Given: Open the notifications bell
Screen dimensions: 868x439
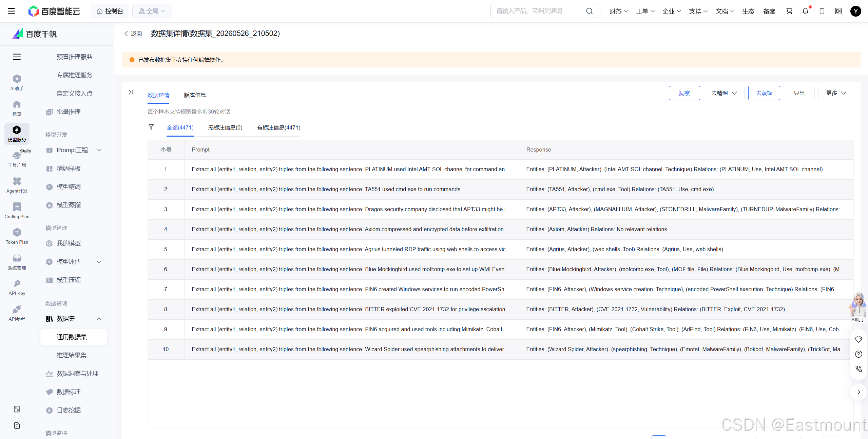Looking at the screenshot, I should click(805, 11).
